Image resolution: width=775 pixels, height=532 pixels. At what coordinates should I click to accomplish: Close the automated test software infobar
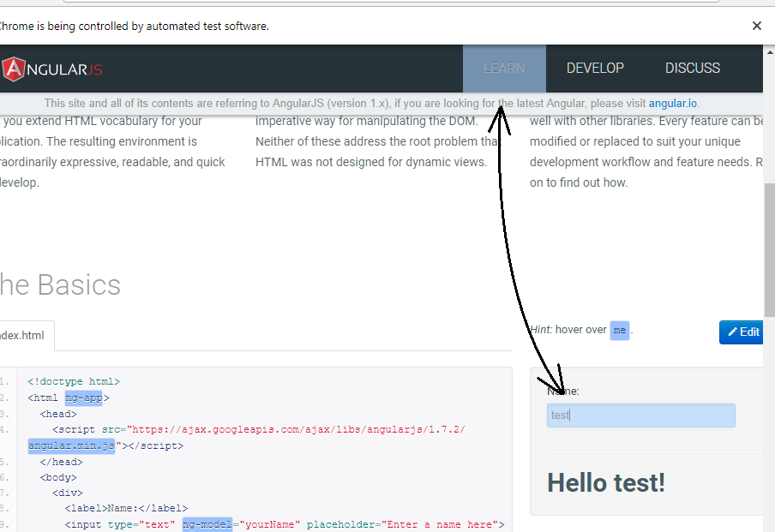point(757,26)
